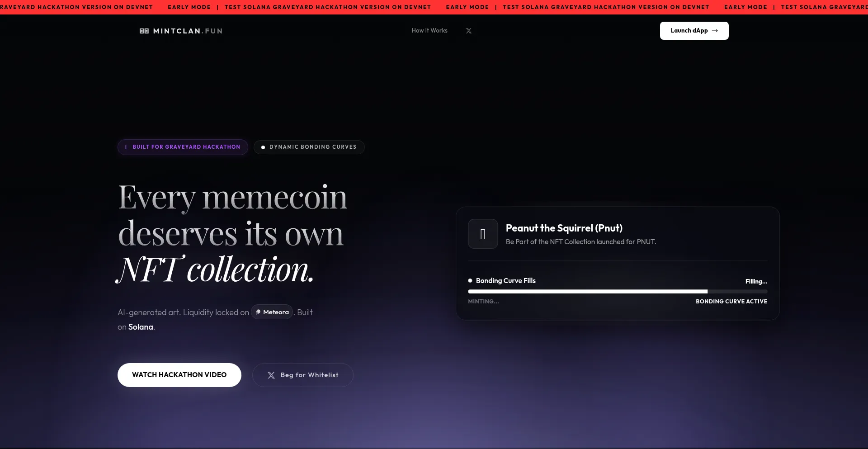The image size is (868, 449).
Task: Click the BONDING CURVE ACTIVE label
Action: click(x=731, y=302)
